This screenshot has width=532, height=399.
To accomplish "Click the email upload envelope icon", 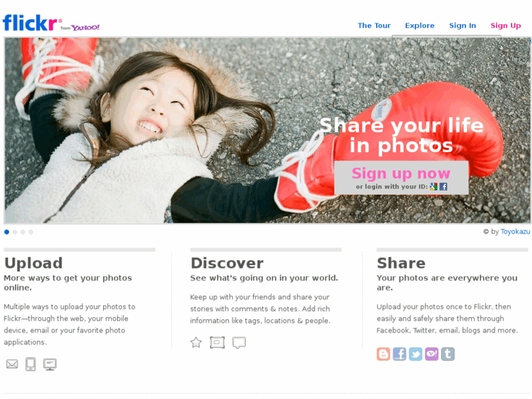I will (x=12, y=364).
